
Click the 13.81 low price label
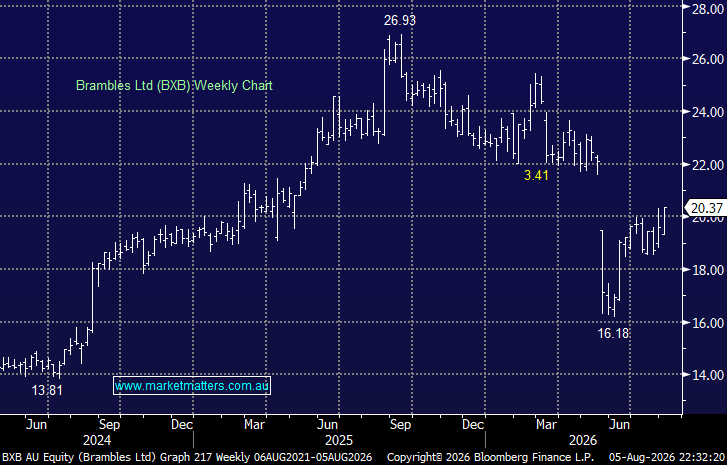click(47, 390)
